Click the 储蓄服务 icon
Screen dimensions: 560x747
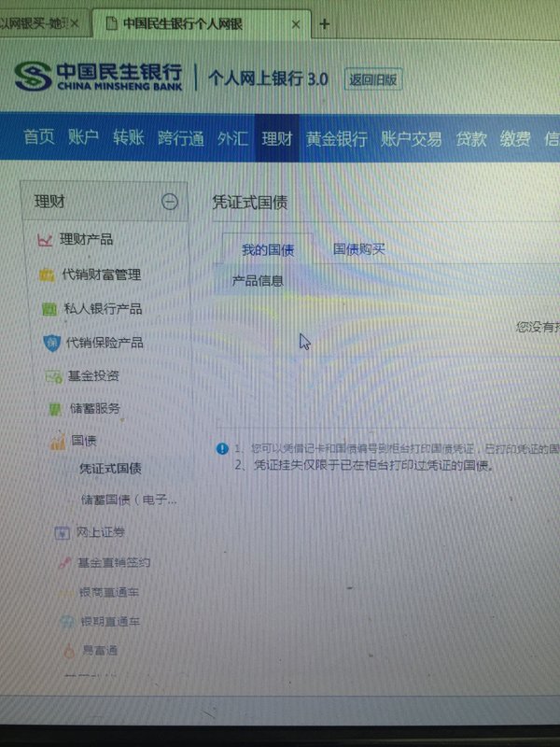[x=55, y=409]
